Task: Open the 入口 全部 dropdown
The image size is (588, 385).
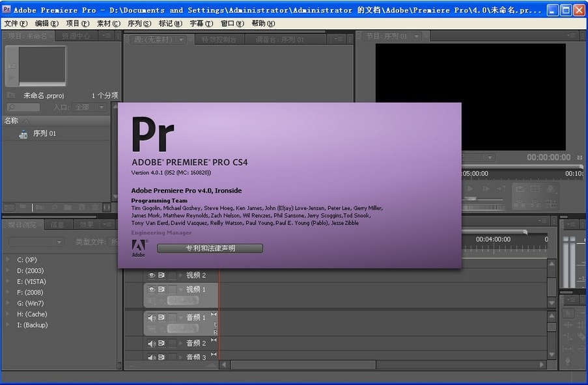Action: tap(89, 107)
